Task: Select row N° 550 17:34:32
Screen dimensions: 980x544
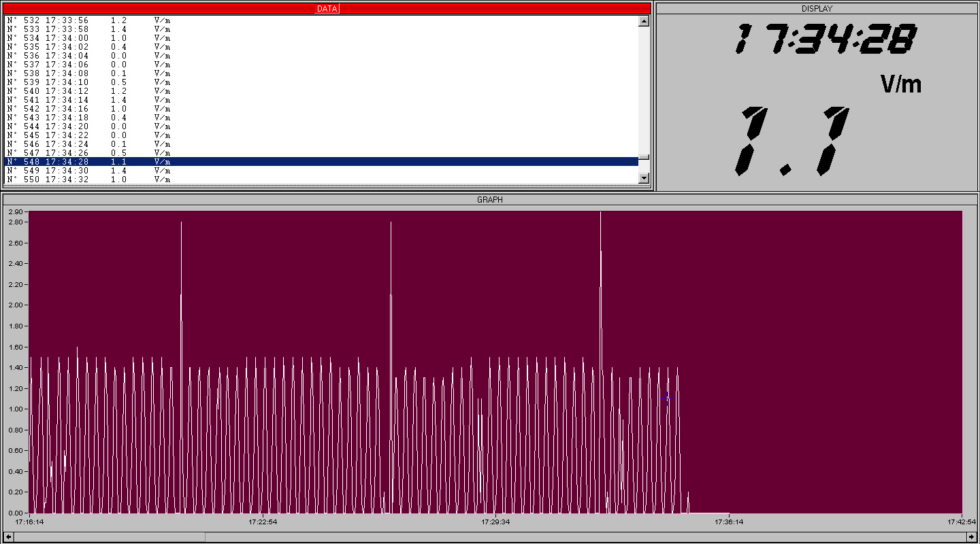Action: coord(321,180)
